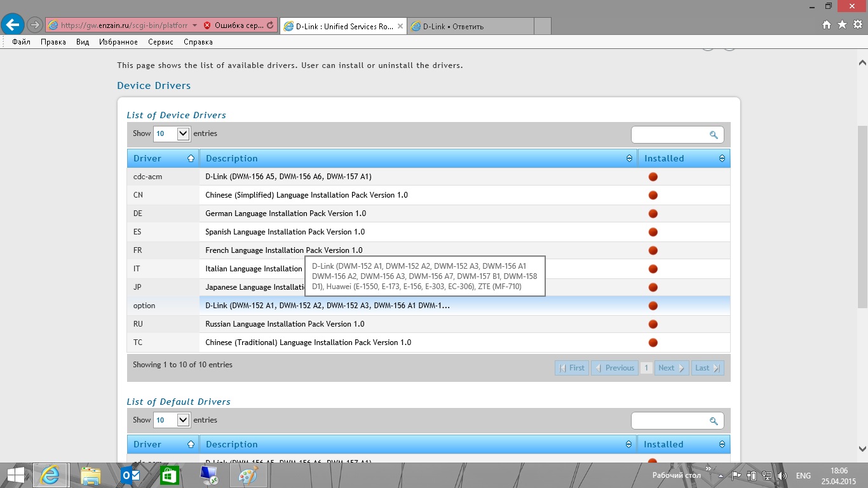The height and width of the screenshot is (488, 868).
Task: Open the Action Center flag in tray
Action: [x=736, y=475]
